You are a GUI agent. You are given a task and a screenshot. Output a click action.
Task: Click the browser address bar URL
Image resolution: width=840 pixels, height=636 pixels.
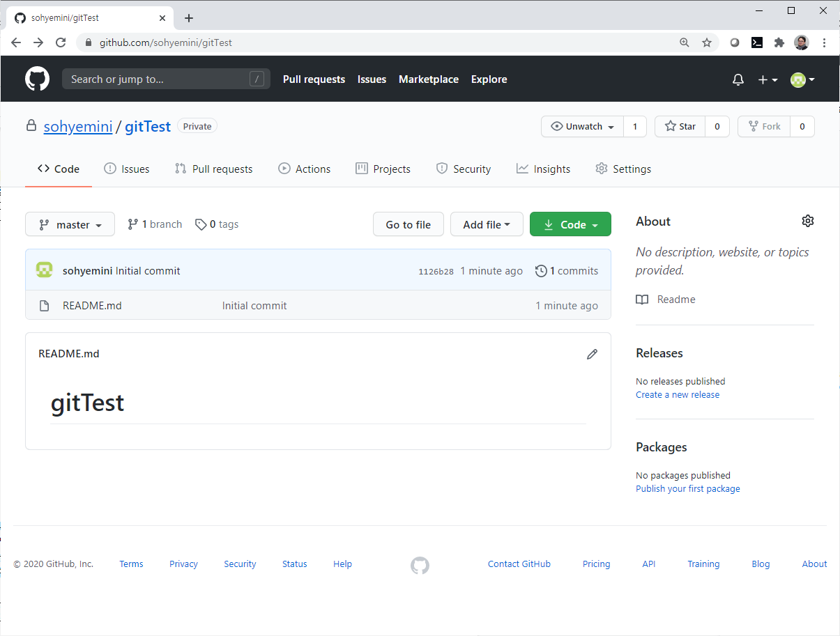point(166,42)
